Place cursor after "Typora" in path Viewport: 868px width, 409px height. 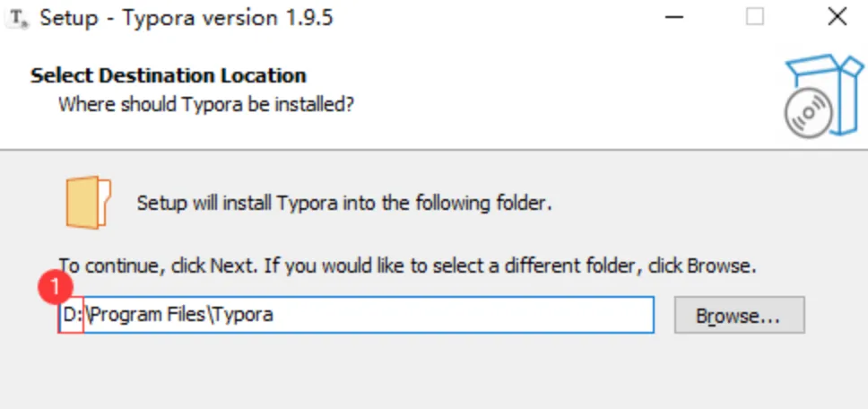274,315
